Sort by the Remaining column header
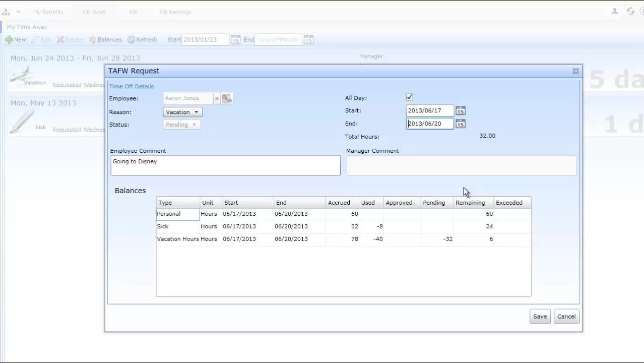This screenshot has width=644, height=363. click(473, 203)
